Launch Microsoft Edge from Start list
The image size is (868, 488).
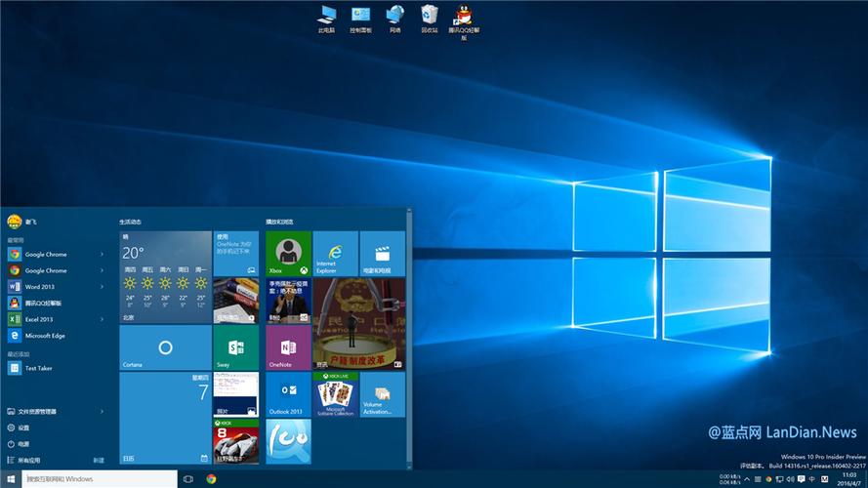(x=56, y=336)
